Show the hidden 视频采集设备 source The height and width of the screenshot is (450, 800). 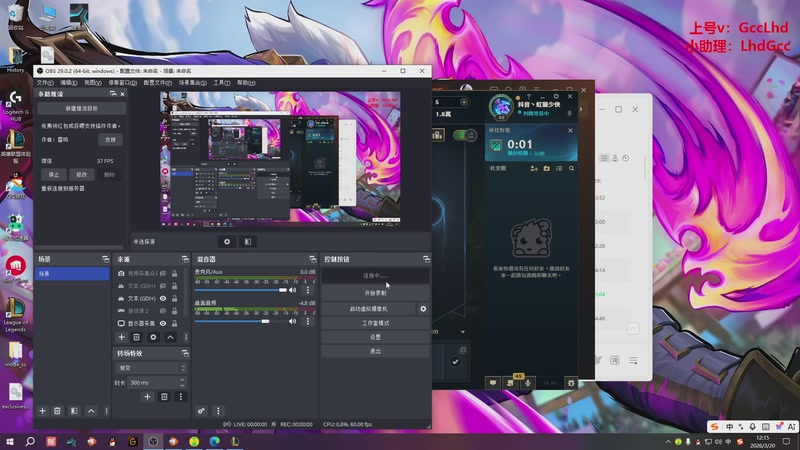[163, 273]
